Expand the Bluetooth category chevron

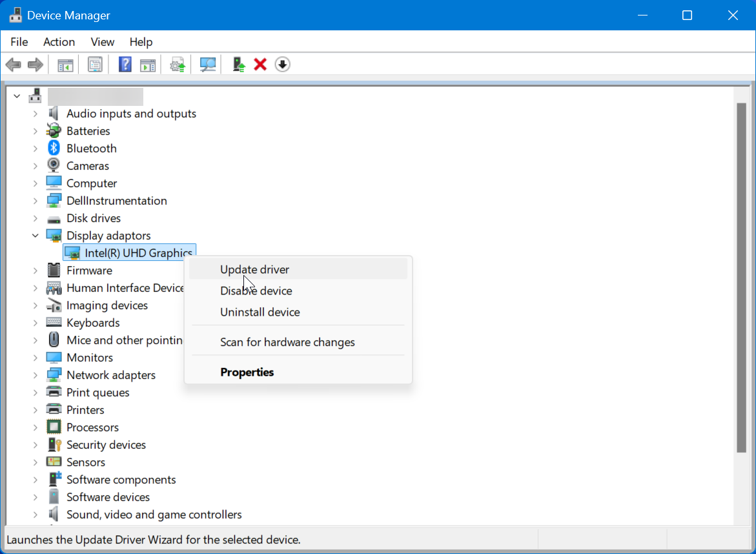(36, 149)
